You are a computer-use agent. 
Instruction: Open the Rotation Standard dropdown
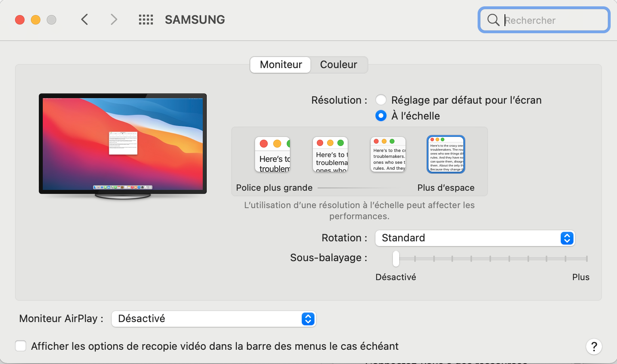click(475, 238)
